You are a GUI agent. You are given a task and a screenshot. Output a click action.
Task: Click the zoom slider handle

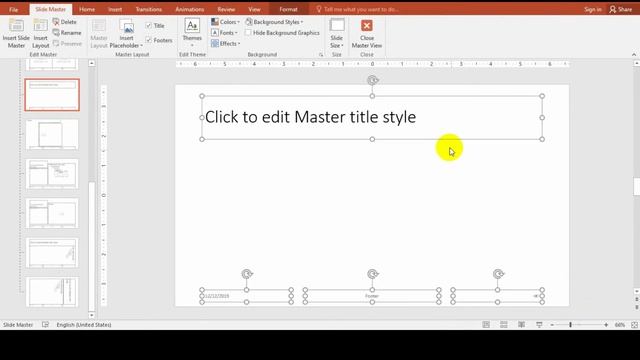[x=570, y=325]
